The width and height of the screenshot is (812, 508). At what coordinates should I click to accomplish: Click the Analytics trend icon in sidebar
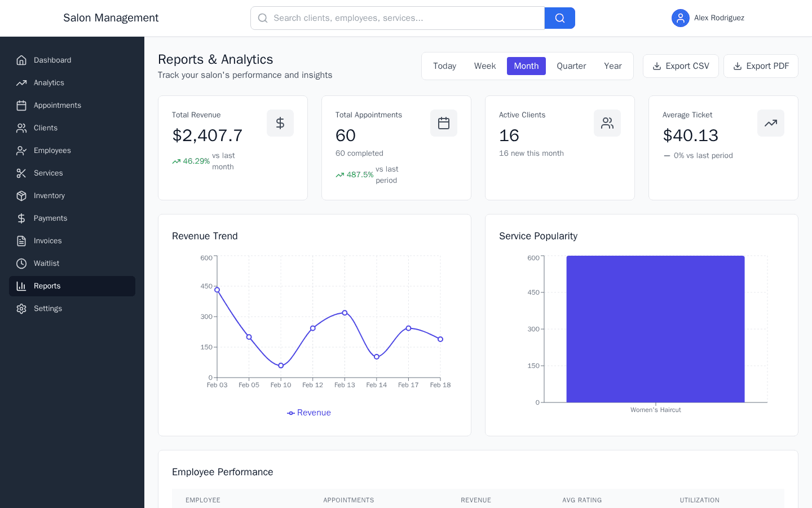(x=21, y=82)
